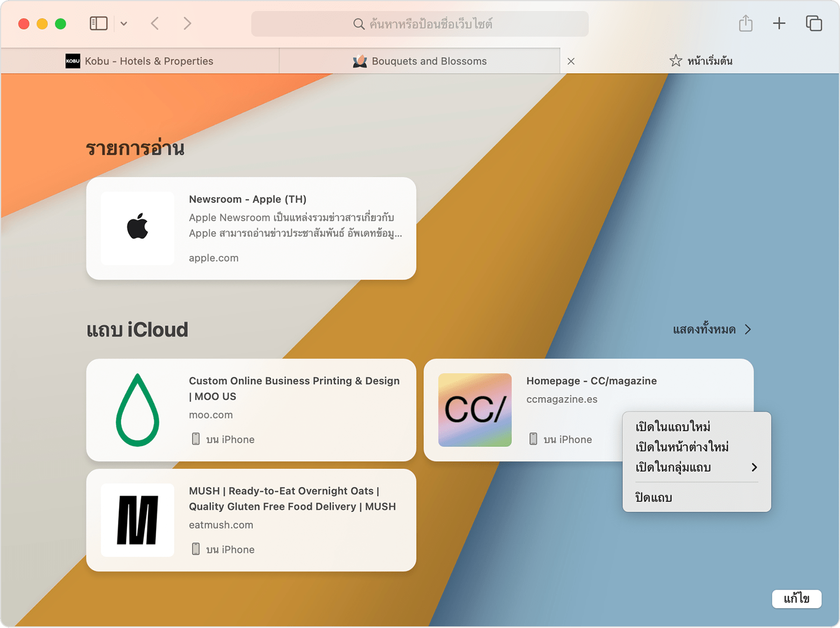Click ccmagazine.es URL text

pos(562,399)
